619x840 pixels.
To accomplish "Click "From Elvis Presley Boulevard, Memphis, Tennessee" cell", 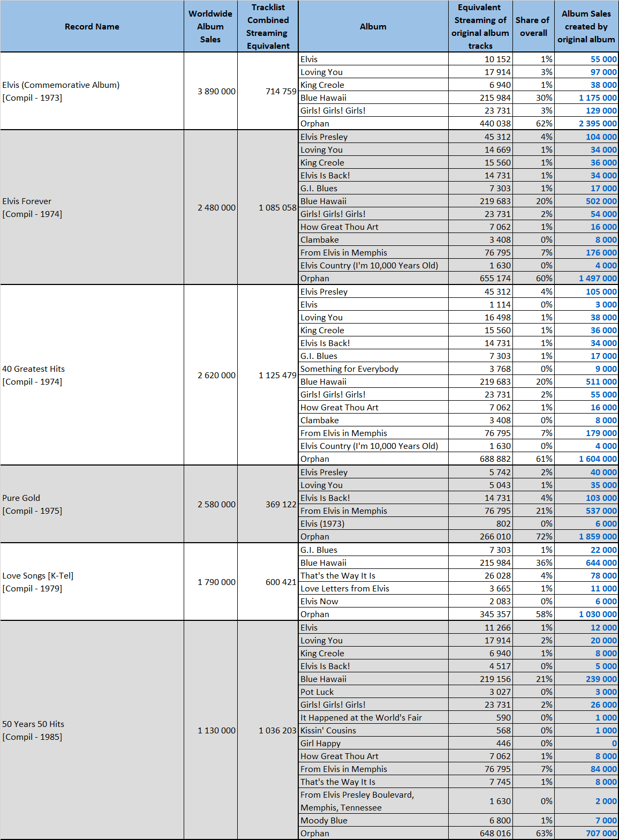I will [x=373, y=801].
